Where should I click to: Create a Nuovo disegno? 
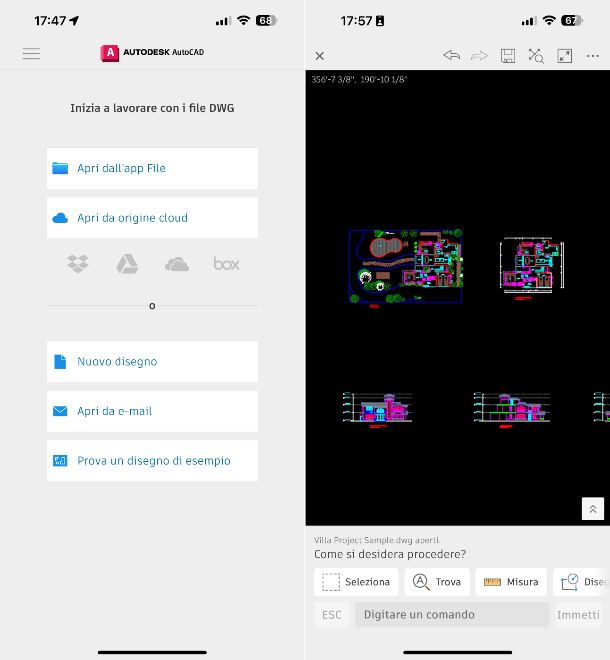(152, 362)
